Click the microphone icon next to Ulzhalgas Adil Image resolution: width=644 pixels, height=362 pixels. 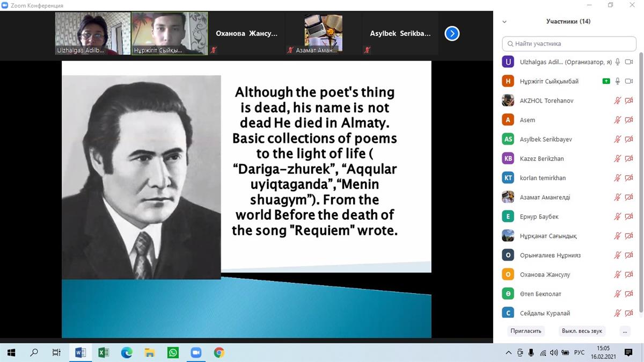[x=618, y=62]
